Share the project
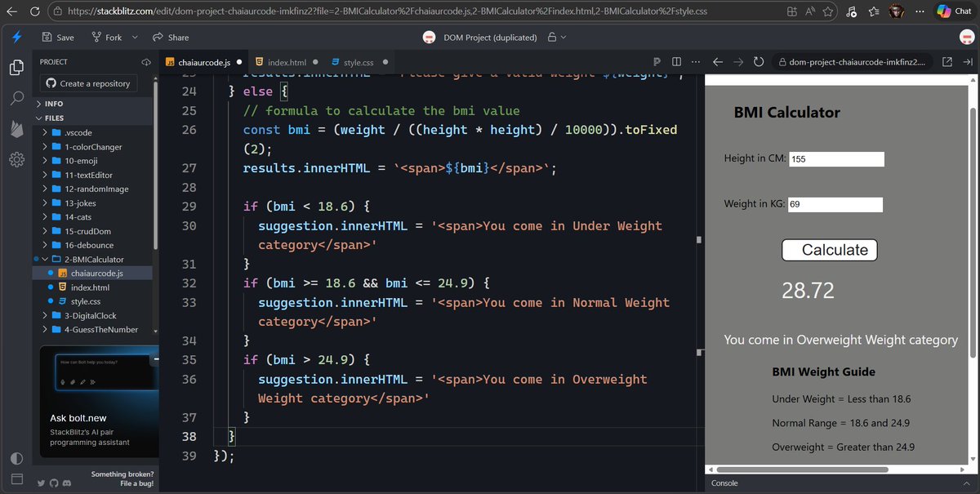Image resolution: width=980 pixels, height=494 pixels. [171, 38]
